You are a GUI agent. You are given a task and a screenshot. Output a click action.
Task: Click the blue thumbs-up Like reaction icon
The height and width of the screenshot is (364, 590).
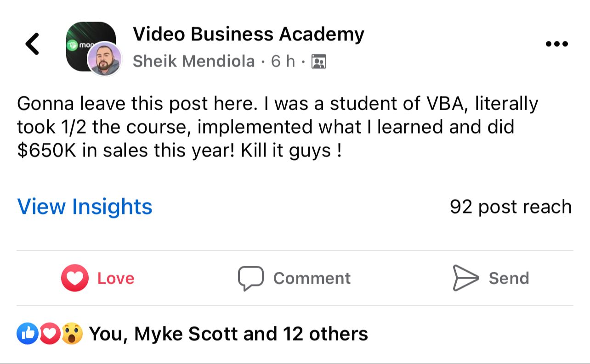pyautogui.click(x=28, y=334)
